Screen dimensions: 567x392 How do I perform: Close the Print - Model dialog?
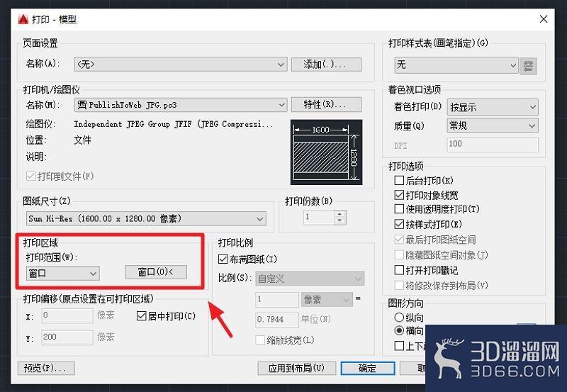[544, 19]
